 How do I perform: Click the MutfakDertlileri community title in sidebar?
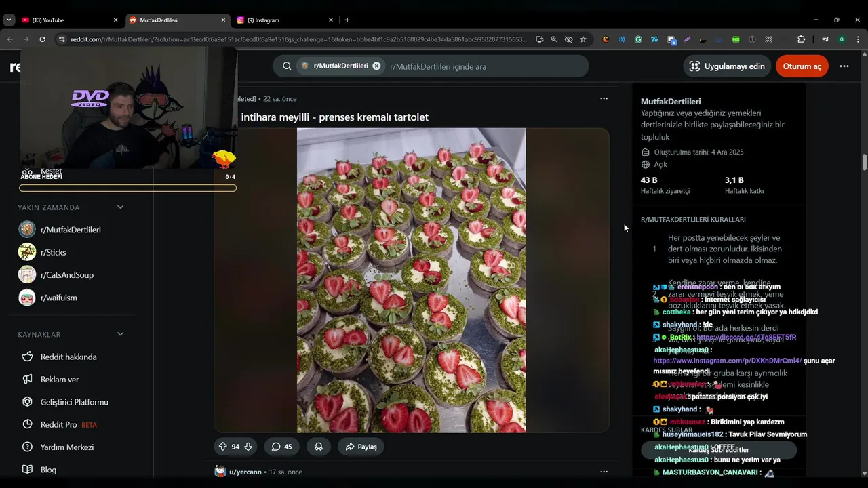pyautogui.click(x=671, y=102)
